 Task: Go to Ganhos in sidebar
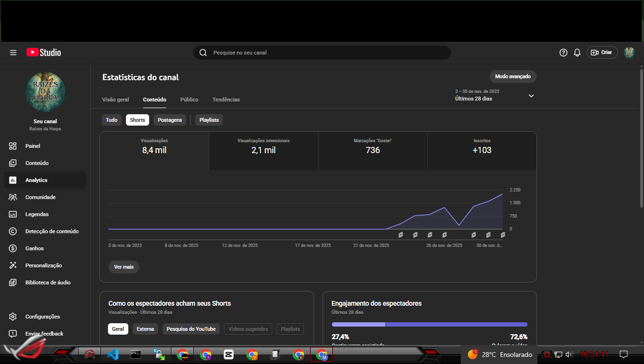(34, 248)
